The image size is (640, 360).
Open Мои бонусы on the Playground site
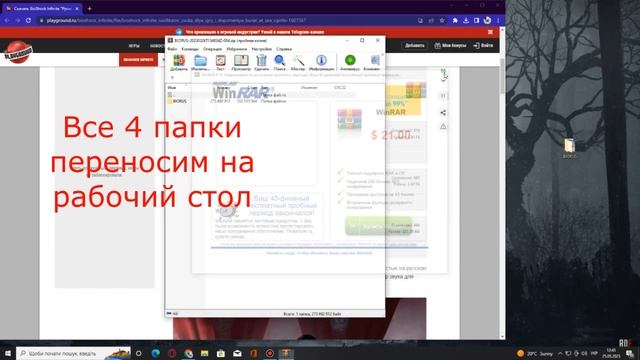tap(450, 45)
